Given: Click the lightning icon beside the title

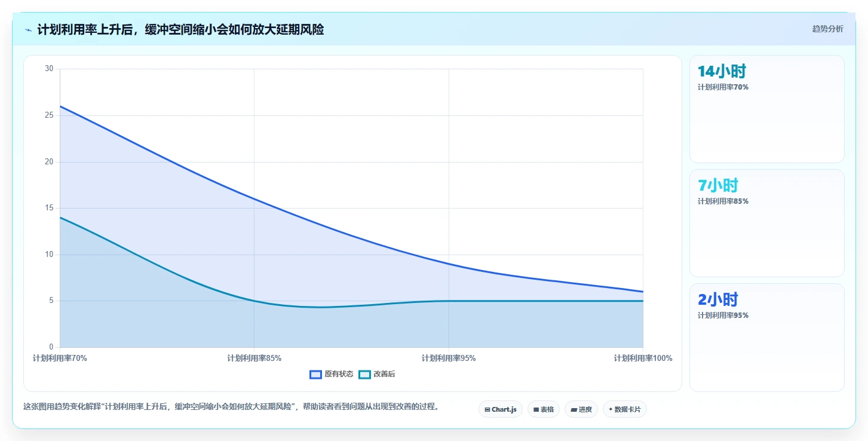Looking at the screenshot, I should (x=28, y=30).
